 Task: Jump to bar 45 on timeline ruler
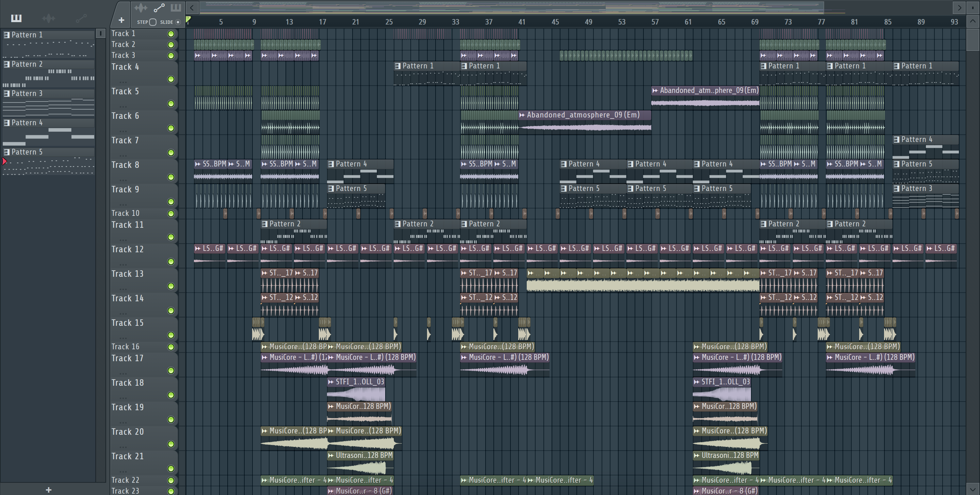pyautogui.click(x=555, y=22)
